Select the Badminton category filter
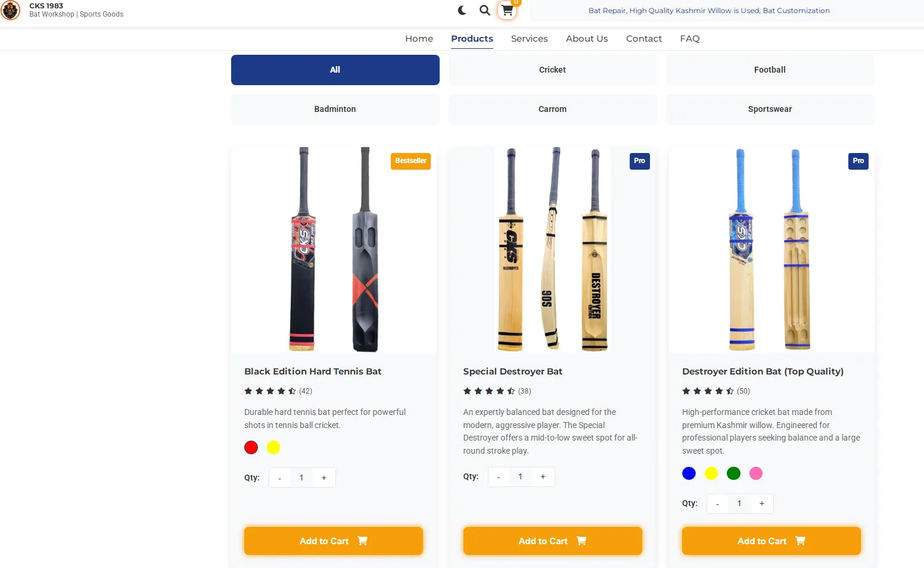Viewport: 924px width, 568px height. point(335,109)
